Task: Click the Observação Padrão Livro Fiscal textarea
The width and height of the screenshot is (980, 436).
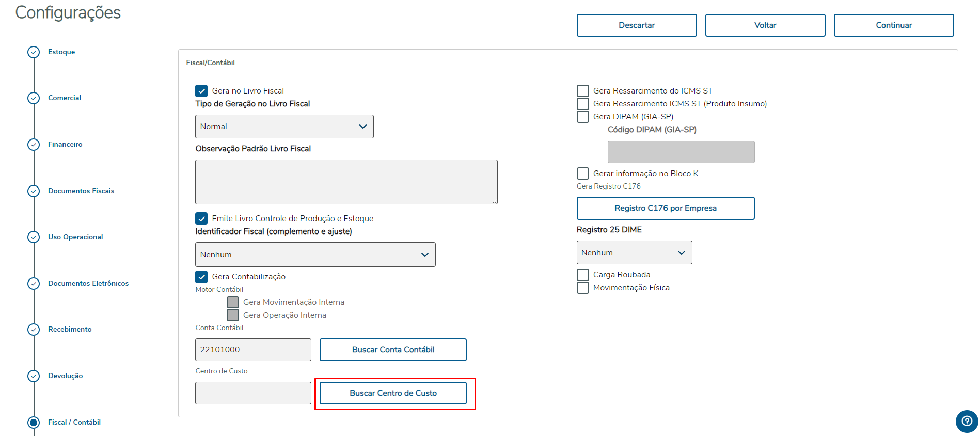Action: pyautogui.click(x=346, y=182)
